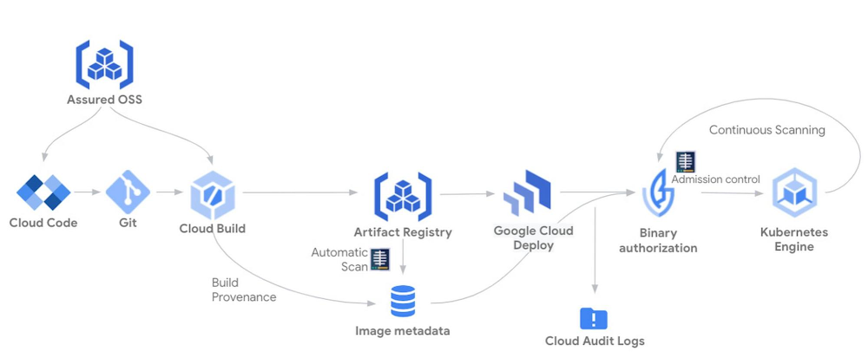Click the Artifact Registry cube icon
Image resolution: width=868 pixels, height=358 pixels.
tap(402, 197)
